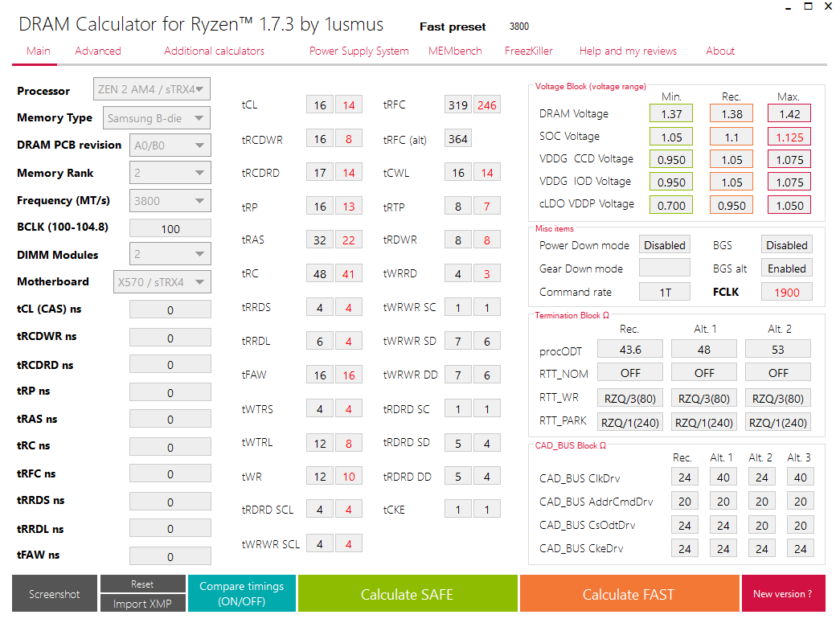840x627 pixels.
Task: Open Help and my reviews tab
Action: (628, 51)
